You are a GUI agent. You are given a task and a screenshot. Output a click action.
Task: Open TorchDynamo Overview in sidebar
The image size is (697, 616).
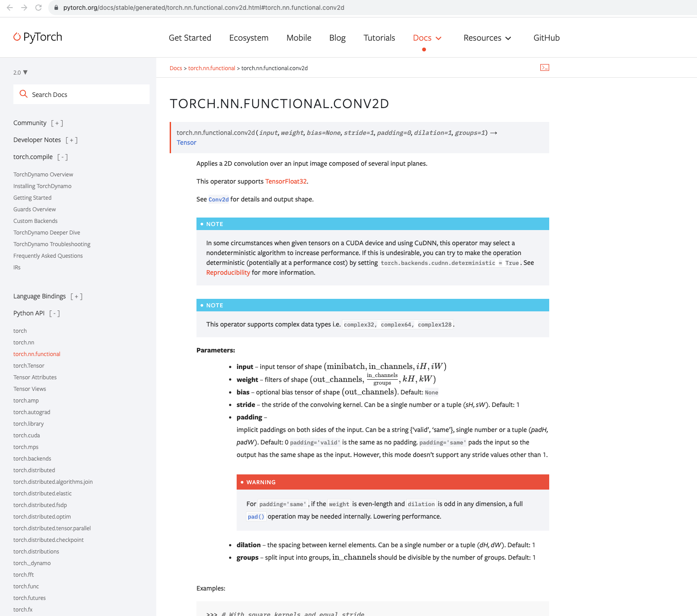tap(43, 174)
